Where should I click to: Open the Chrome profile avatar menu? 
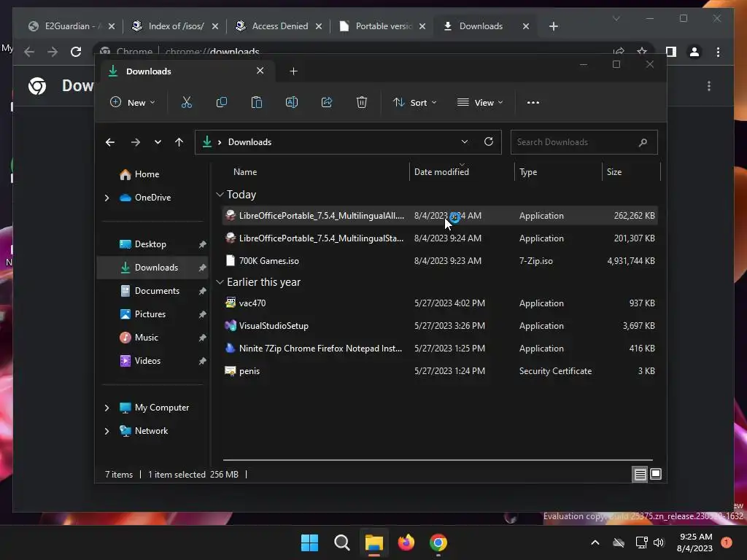pyautogui.click(x=694, y=52)
